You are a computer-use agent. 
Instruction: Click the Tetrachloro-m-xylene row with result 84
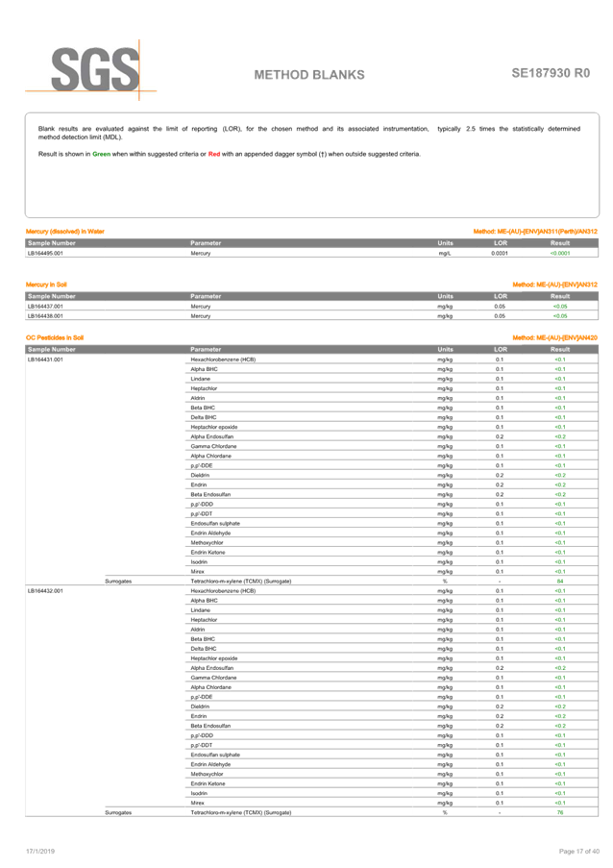(311, 582)
